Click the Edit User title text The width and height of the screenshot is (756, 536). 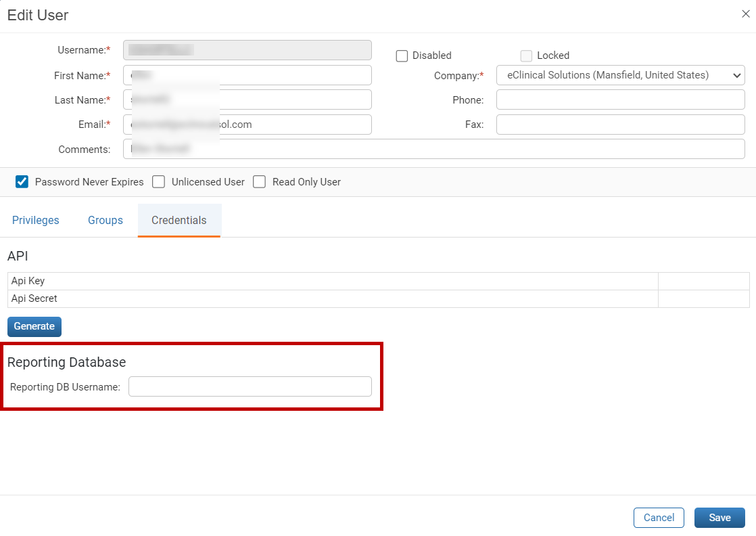coord(38,16)
